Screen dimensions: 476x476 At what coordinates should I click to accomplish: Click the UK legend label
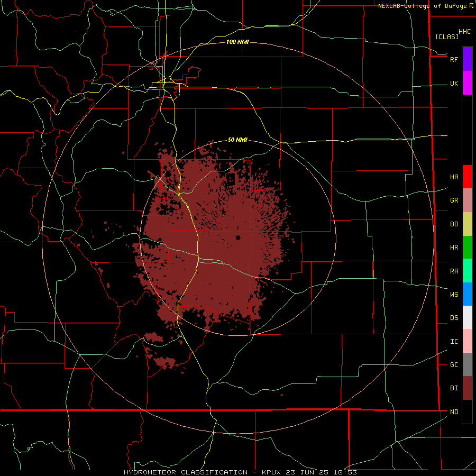(x=454, y=84)
